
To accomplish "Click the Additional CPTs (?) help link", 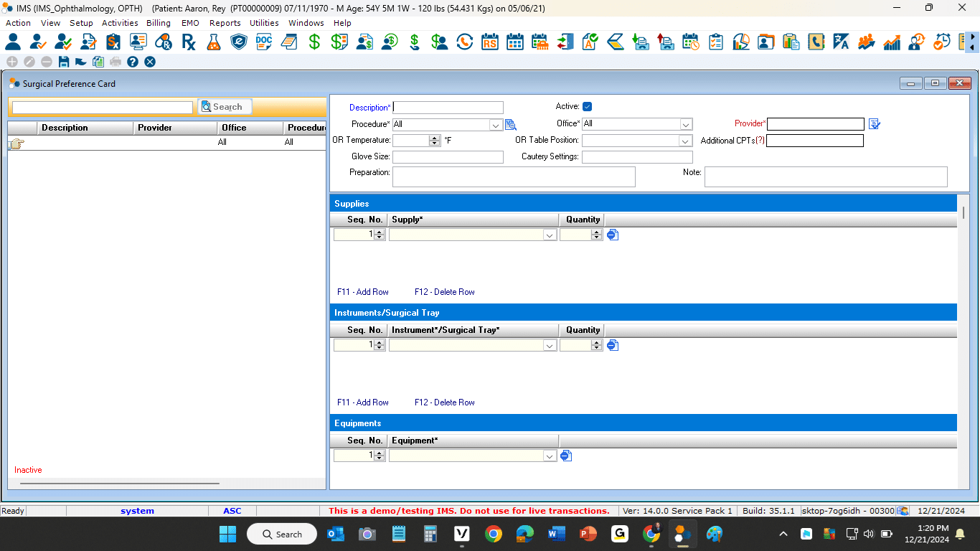I will pos(760,141).
